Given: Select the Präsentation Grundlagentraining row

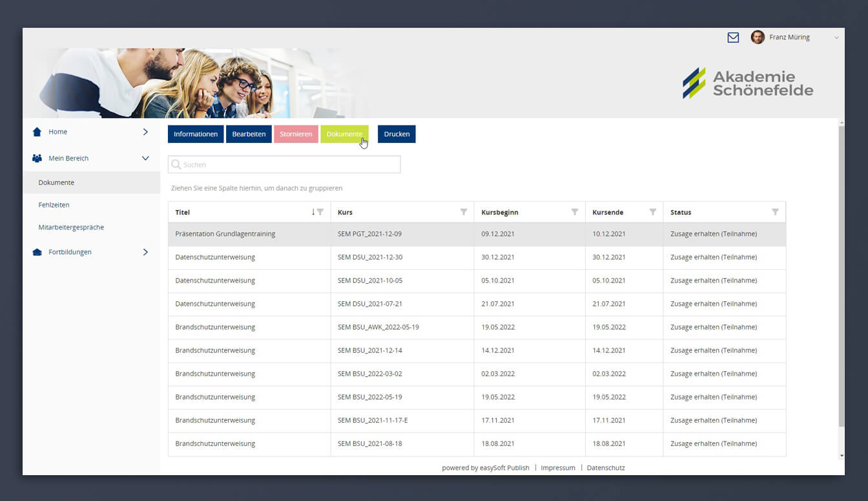Looking at the screenshot, I should tap(477, 234).
